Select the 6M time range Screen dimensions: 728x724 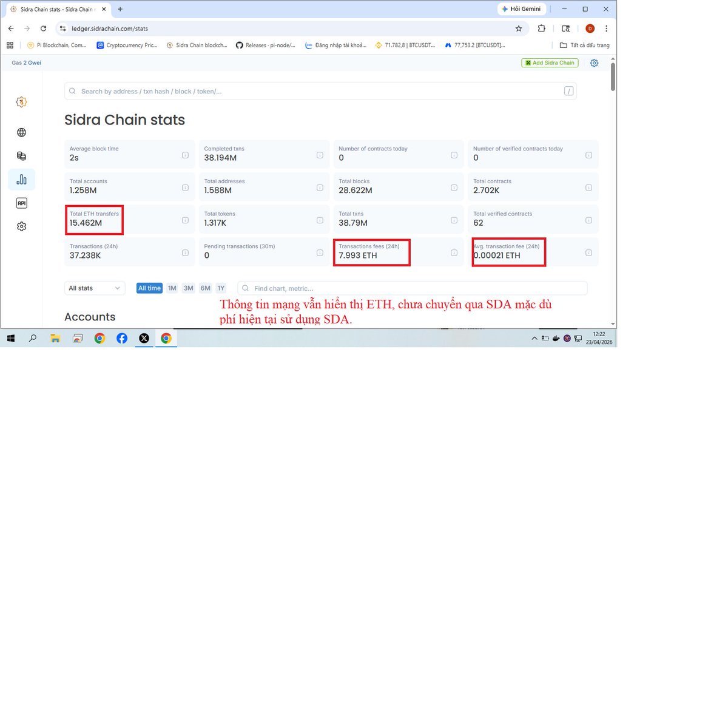click(206, 288)
